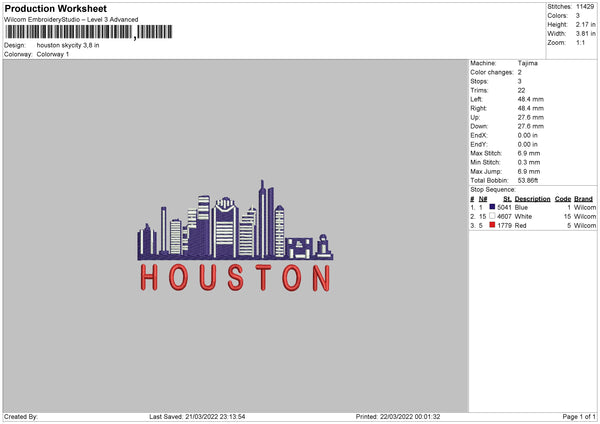Viewport: 600px width, 424px height.
Task: Click the 'Production Worksheet' title
Action: click(55, 8)
